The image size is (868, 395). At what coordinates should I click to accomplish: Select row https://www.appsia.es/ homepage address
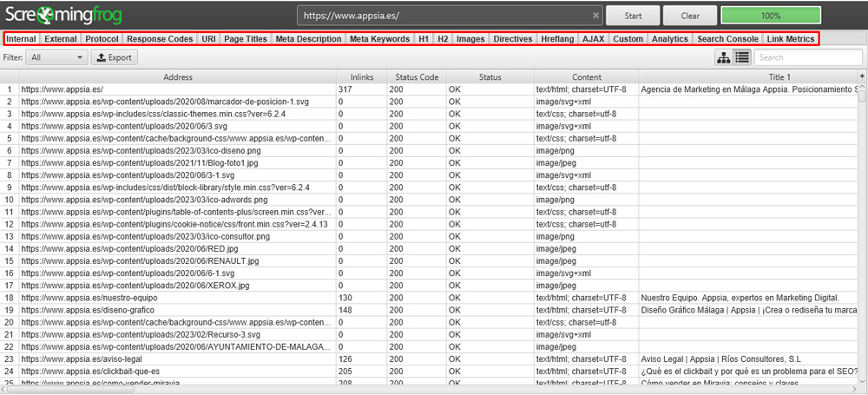coord(62,89)
